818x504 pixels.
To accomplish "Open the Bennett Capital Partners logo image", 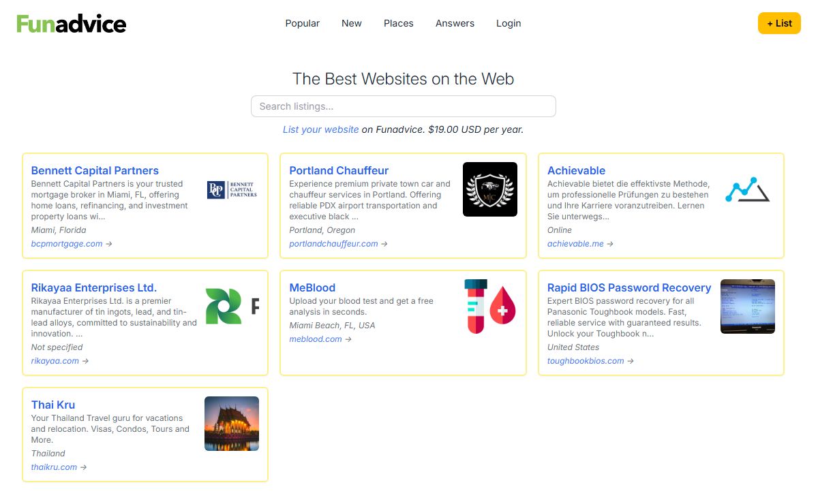I will point(232,189).
